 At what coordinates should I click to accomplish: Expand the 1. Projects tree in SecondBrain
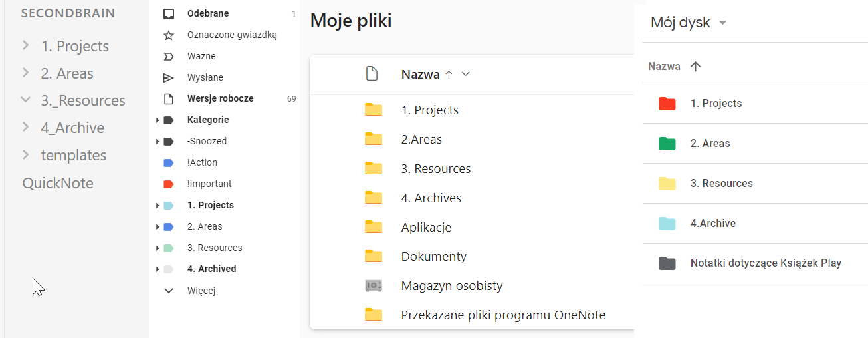(25, 46)
